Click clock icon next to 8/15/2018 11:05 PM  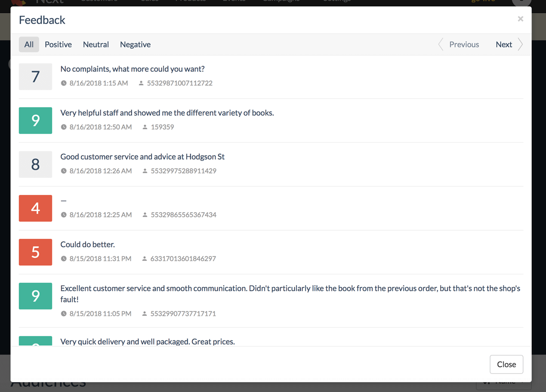(x=64, y=314)
